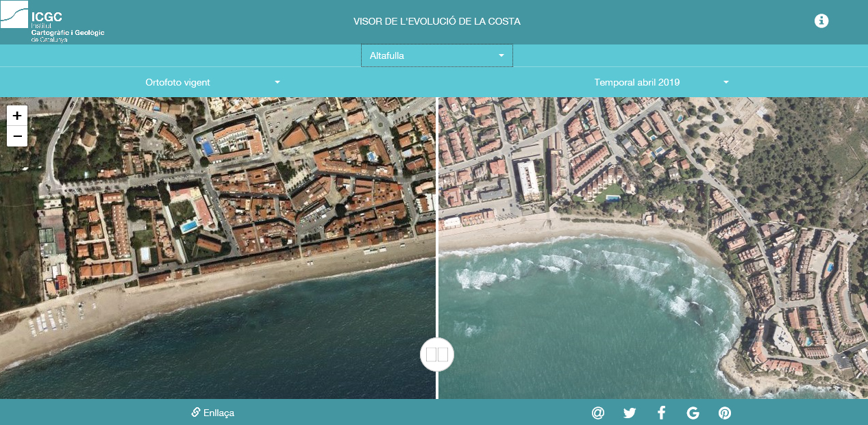Share on Pinterest icon
The image size is (868, 425).
pos(725,413)
